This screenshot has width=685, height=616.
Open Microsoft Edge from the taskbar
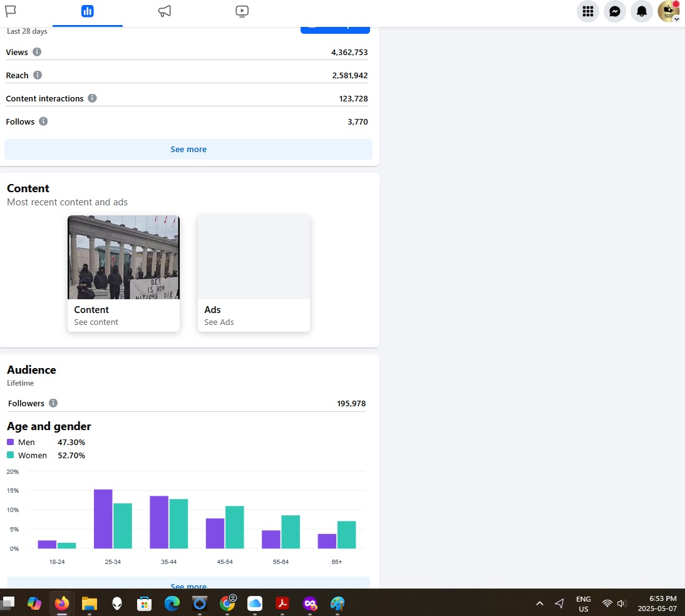(x=172, y=603)
